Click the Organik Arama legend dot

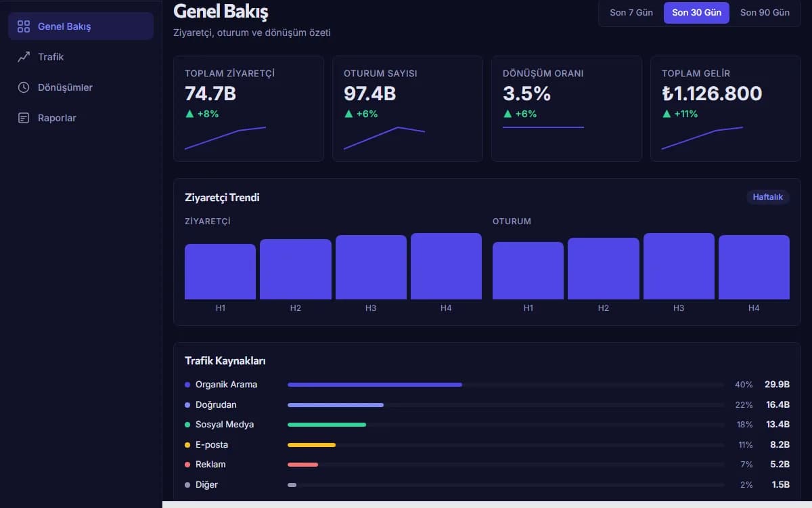click(187, 385)
